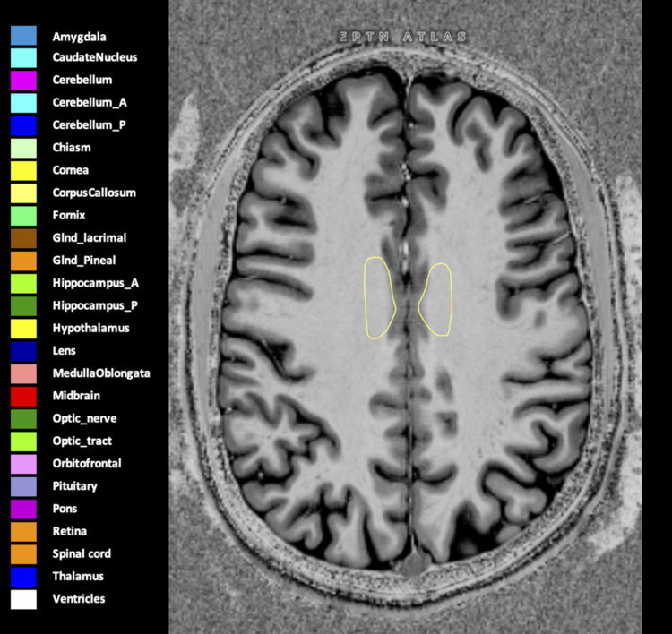Select the "Ventricles" legend label
This screenshot has height=634, width=672.
tap(79, 599)
